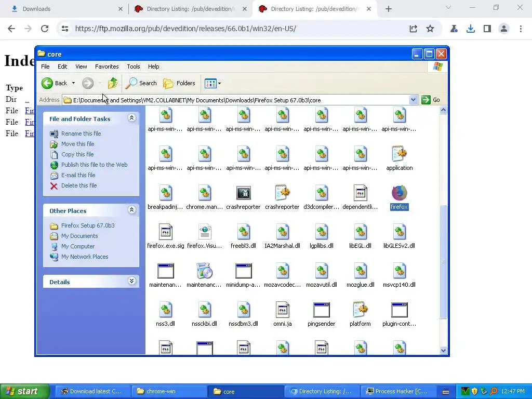Screen dimensions: 532x399
Task: Select the firefox application icon
Action: [x=400, y=193]
